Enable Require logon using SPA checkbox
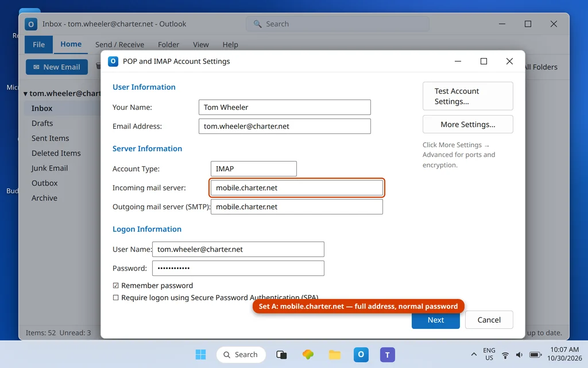The width and height of the screenshot is (588, 368). pos(115,298)
